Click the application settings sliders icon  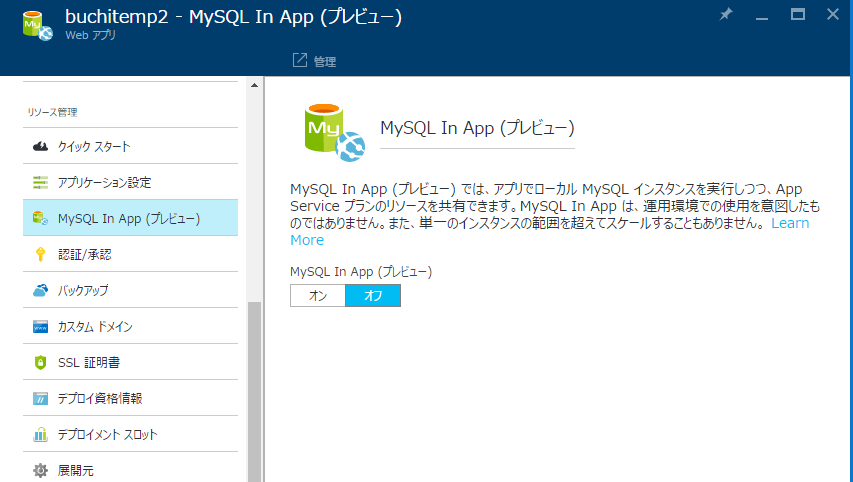click(40, 182)
